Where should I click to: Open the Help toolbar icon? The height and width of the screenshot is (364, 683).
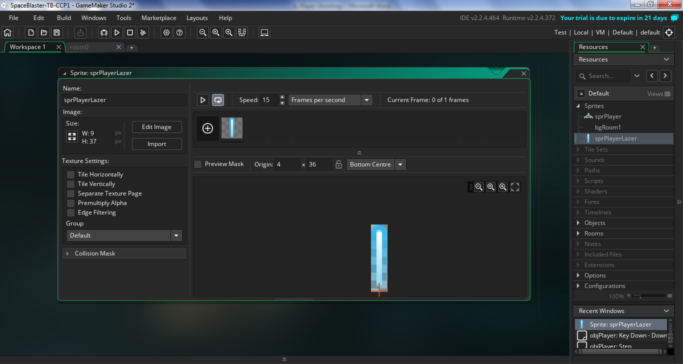point(179,33)
